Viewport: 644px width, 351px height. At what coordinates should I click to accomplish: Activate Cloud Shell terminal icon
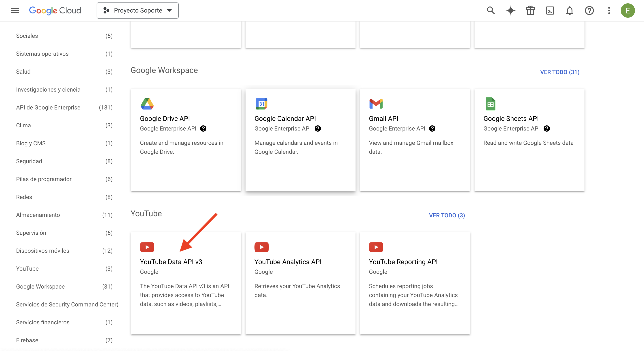click(x=550, y=11)
